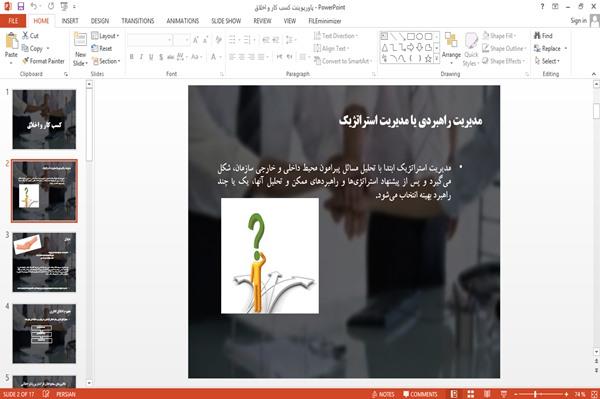Switch to the TRANSITIONS tab
This screenshot has width=600, height=399.
tap(138, 21)
